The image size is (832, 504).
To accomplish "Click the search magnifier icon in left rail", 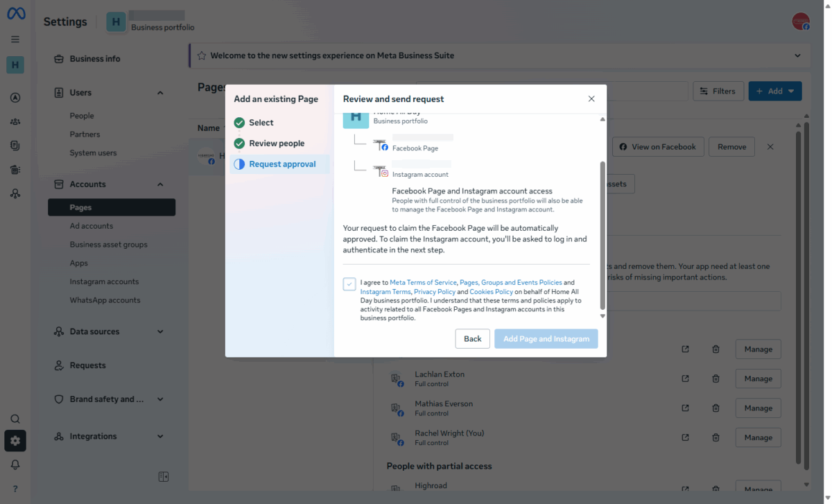I will [15, 419].
